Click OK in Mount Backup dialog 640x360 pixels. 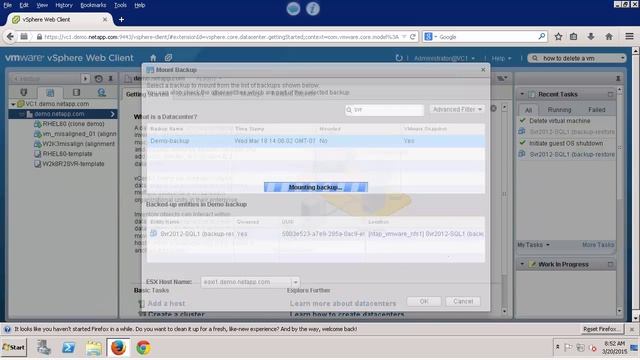pos(424,302)
